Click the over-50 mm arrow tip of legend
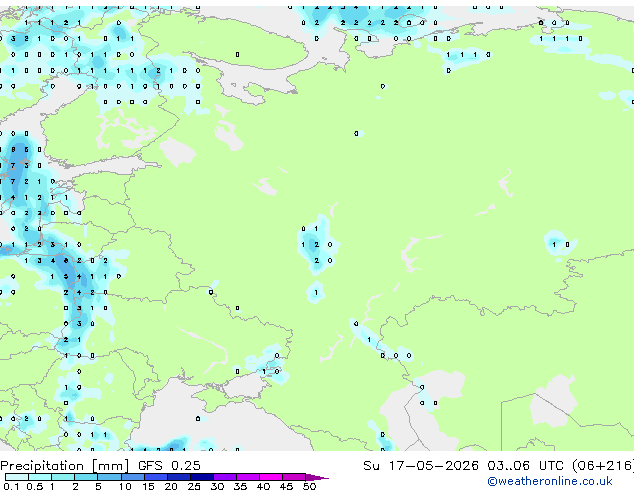634x490 pixels. 317,477
